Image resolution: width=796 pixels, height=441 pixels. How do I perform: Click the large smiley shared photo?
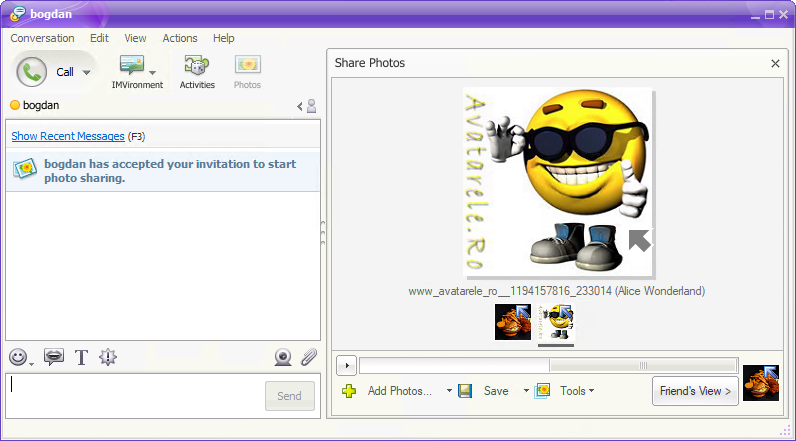pyautogui.click(x=558, y=182)
